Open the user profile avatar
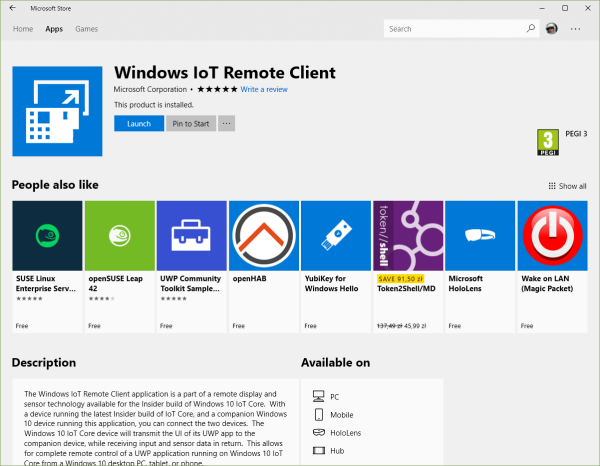 553,29
